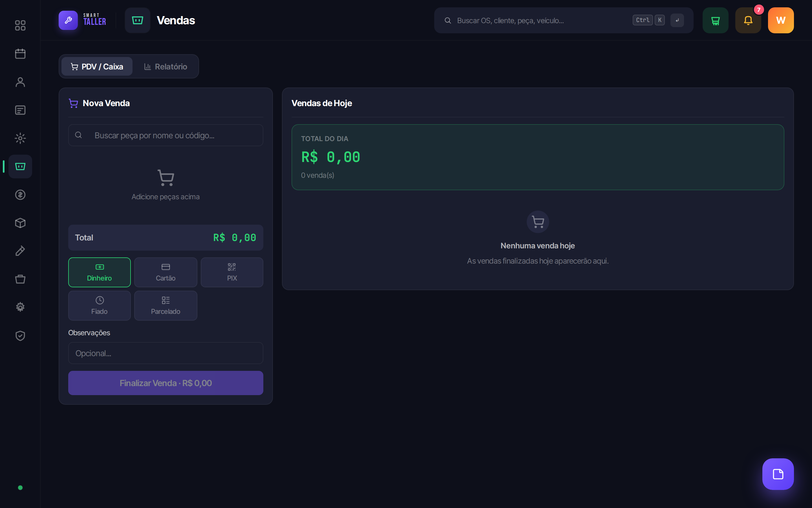The image size is (812, 508).
Task: Click the Smart Taller wrench logo
Action: pos(68,21)
